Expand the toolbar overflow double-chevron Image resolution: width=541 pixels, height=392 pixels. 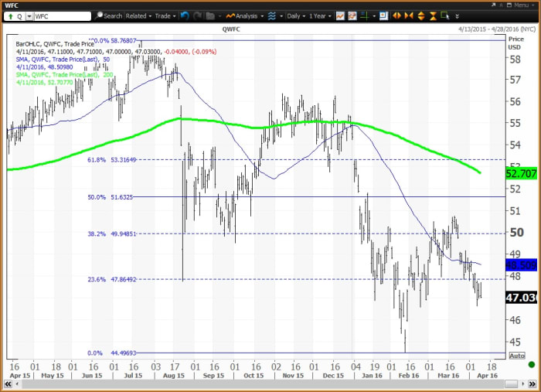pos(457,16)
